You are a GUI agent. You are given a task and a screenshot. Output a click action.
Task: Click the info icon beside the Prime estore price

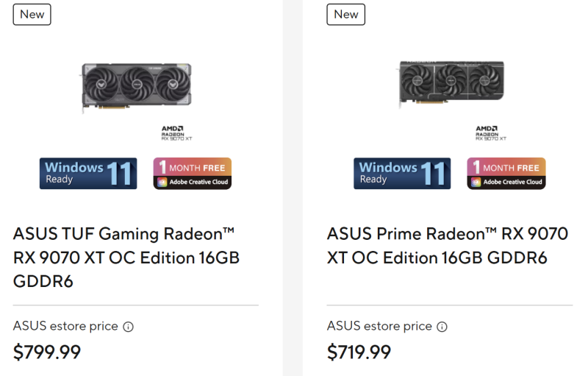[442, 327]
